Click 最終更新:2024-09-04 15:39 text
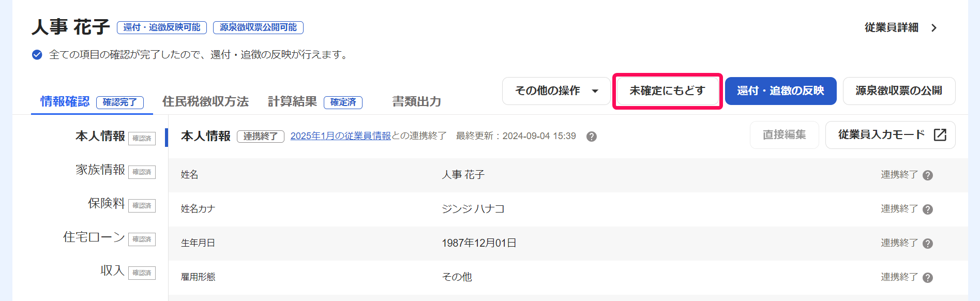980x301 pixels. point(516,136)
